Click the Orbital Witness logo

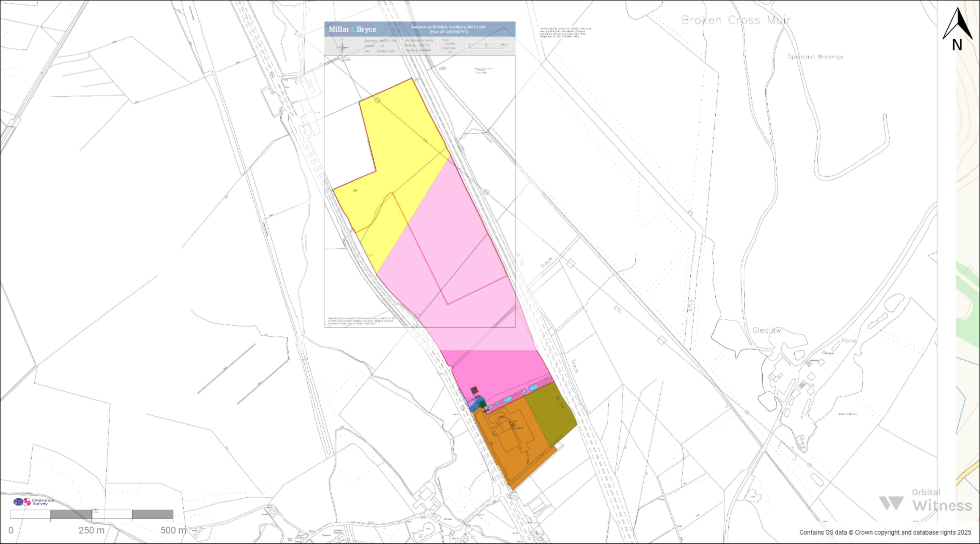tap(925, 500)
